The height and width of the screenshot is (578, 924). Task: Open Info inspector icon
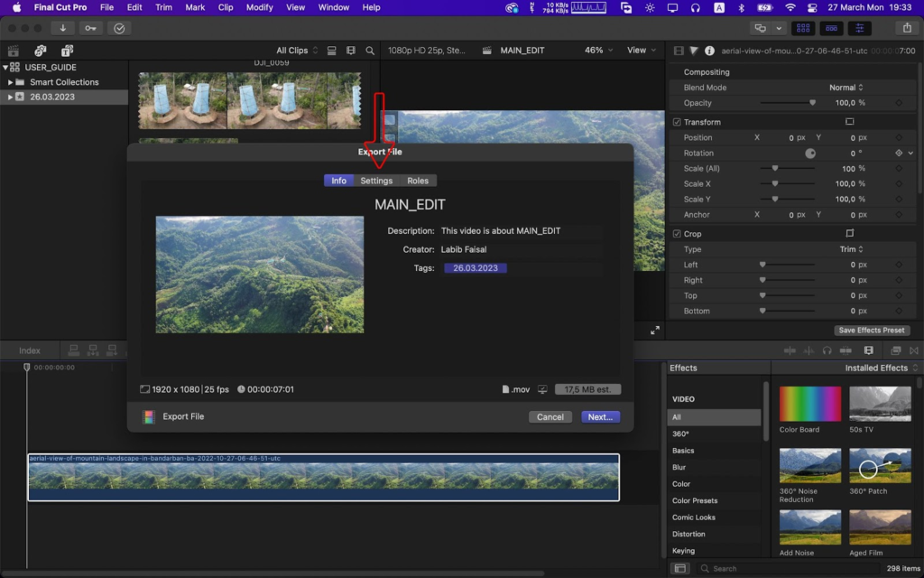(x=709, y=51)
